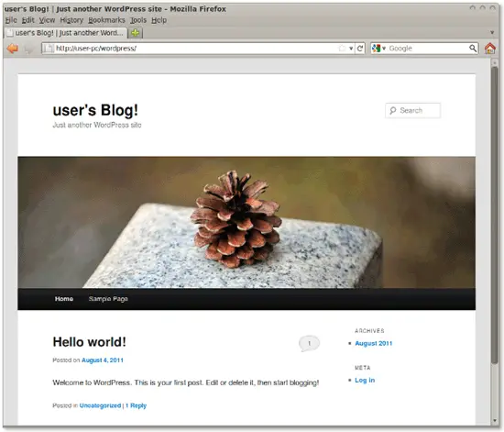504x432 pixels.
Task: Click the Log in link under Meta
Action: point(365,381)
